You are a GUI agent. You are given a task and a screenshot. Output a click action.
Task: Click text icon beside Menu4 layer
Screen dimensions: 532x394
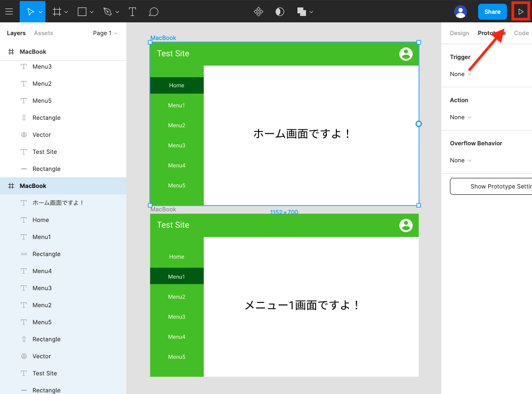point(24,271)
